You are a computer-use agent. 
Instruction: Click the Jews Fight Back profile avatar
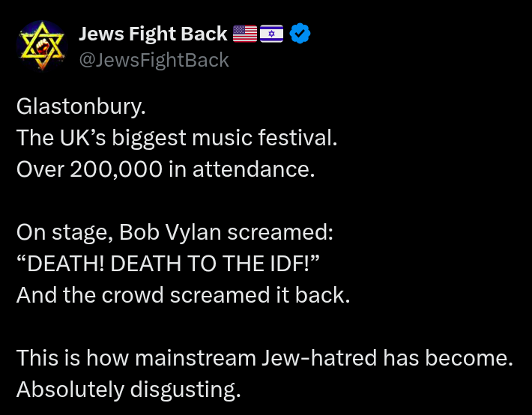pos(42,46)
